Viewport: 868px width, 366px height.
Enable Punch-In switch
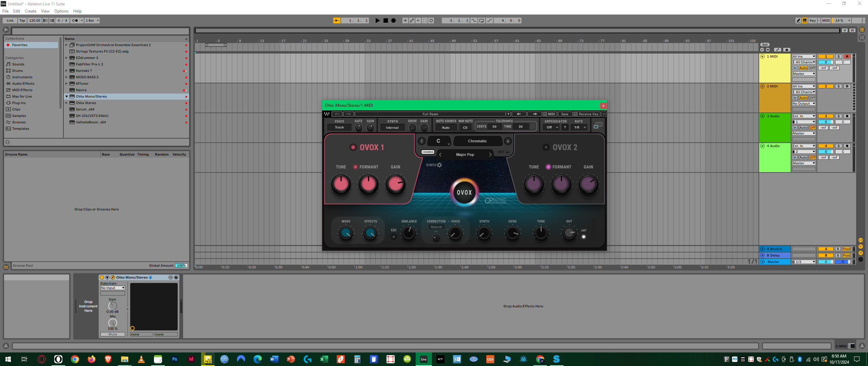474,21
